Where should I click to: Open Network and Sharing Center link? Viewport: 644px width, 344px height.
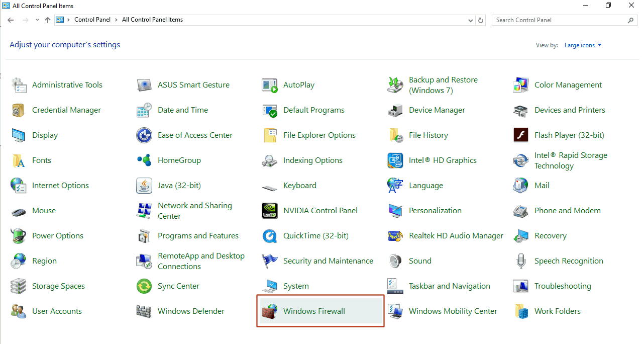coord(195,211)
